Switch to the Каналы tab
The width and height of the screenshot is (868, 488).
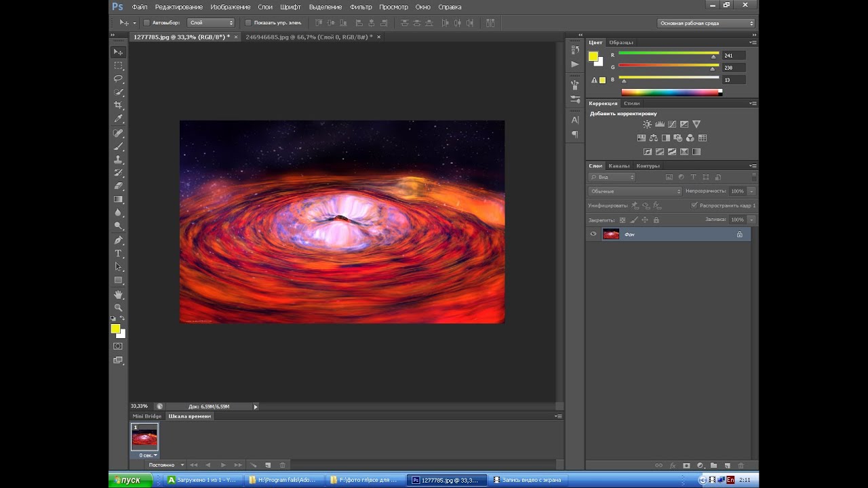pyautogui.click(x=618, y=165)
